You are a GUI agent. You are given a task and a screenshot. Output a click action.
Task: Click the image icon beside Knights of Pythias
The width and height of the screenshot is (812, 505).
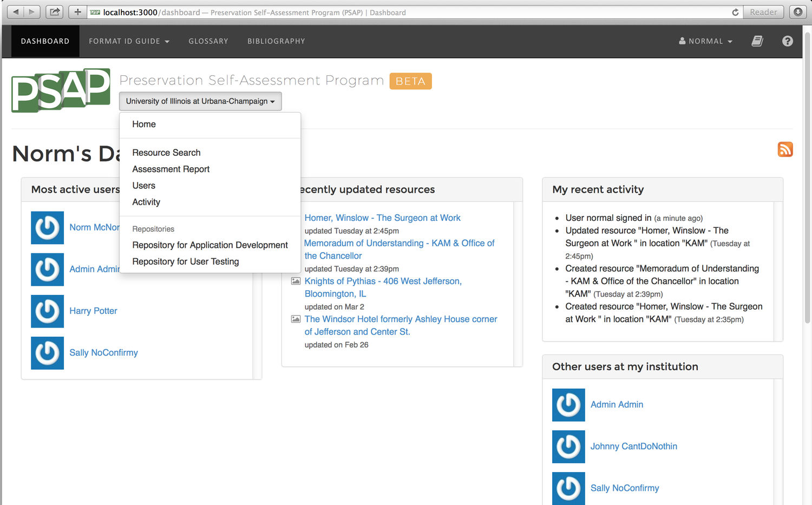(x=296, y=281)
